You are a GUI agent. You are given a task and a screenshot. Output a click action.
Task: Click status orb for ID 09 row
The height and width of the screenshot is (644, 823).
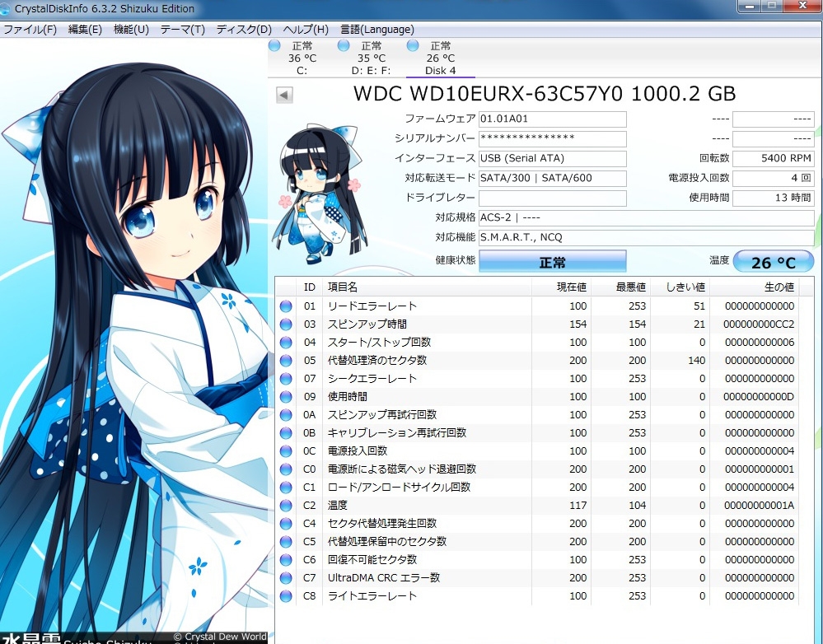286,397
